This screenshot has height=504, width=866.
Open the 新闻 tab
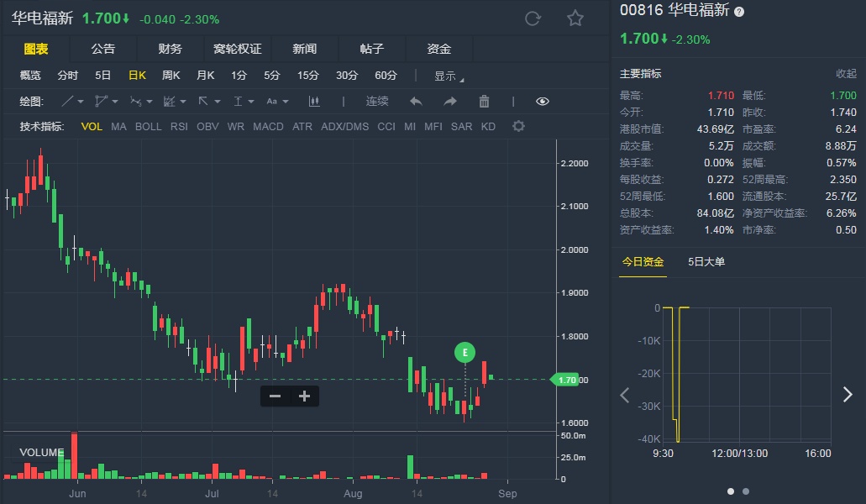tap(304, 49)
